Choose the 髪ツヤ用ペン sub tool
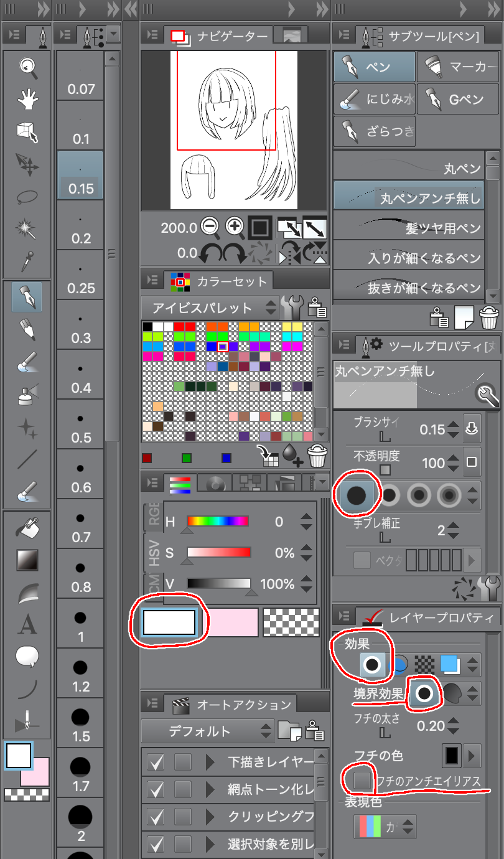504x859 pixels. point(409,227)
